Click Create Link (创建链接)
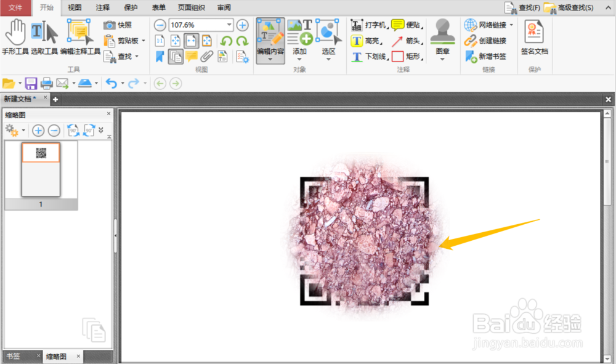Screen dimensions: 616x364 485,41
